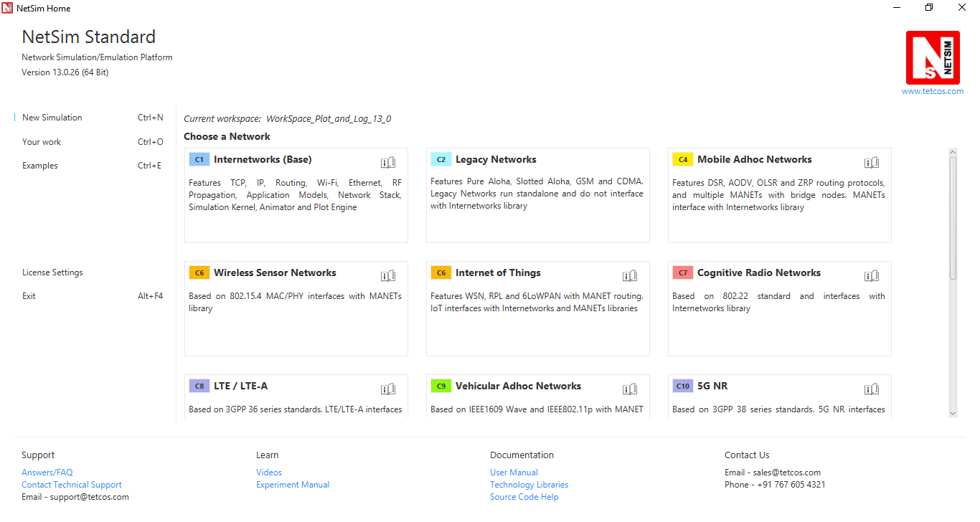Open License Settings
The image size is (980, 522).
click(52, 272)
